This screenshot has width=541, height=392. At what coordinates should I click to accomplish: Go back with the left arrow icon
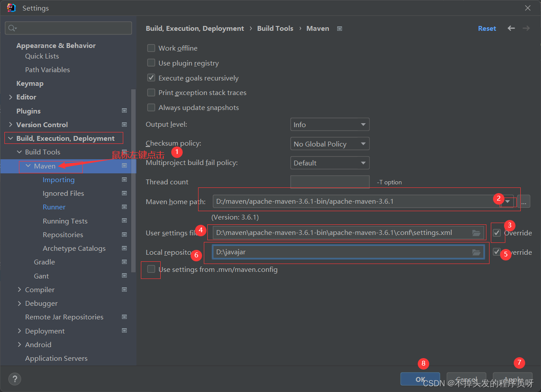tap(511, 28)
